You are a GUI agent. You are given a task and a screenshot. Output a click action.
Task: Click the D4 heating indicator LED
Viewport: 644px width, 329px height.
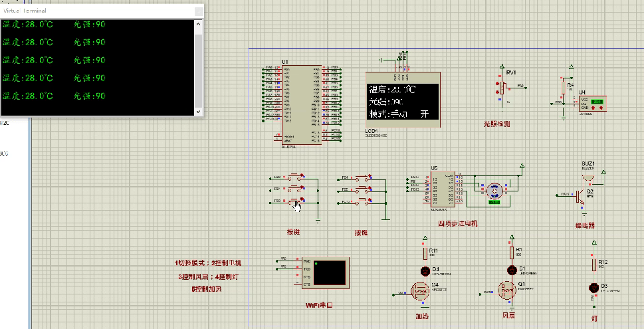coord(426,271)
